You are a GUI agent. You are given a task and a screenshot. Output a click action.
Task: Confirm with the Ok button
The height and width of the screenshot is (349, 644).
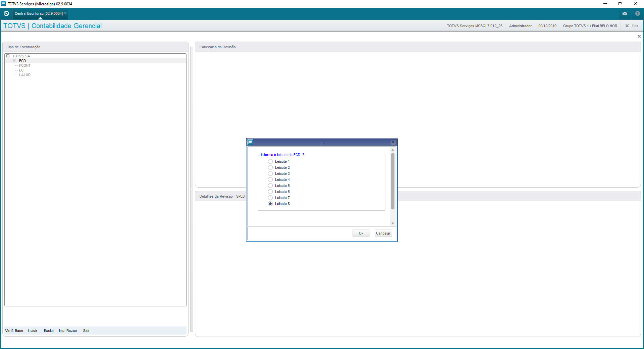click(361, 233)
